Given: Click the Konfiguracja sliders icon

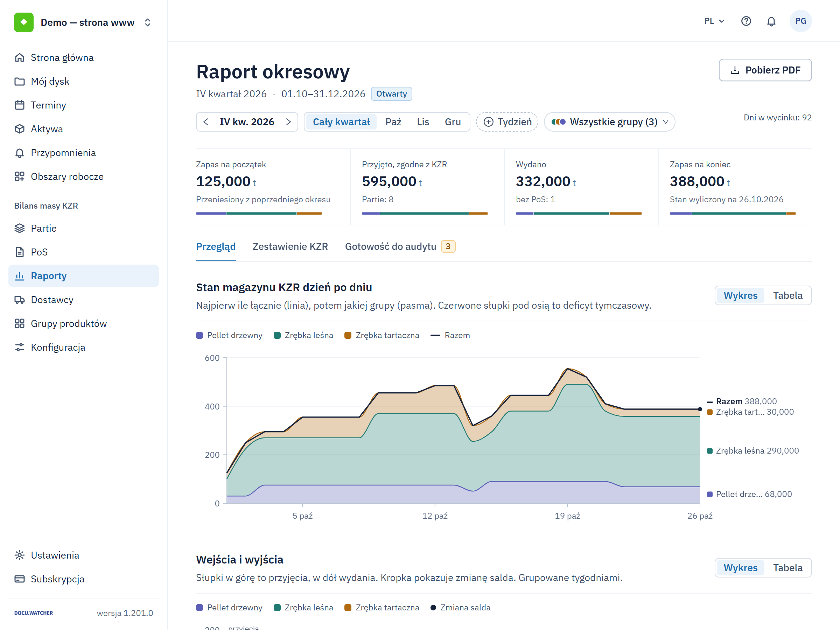Looking at the screenshot, I should pyautogui.click(x=20, y=348).
